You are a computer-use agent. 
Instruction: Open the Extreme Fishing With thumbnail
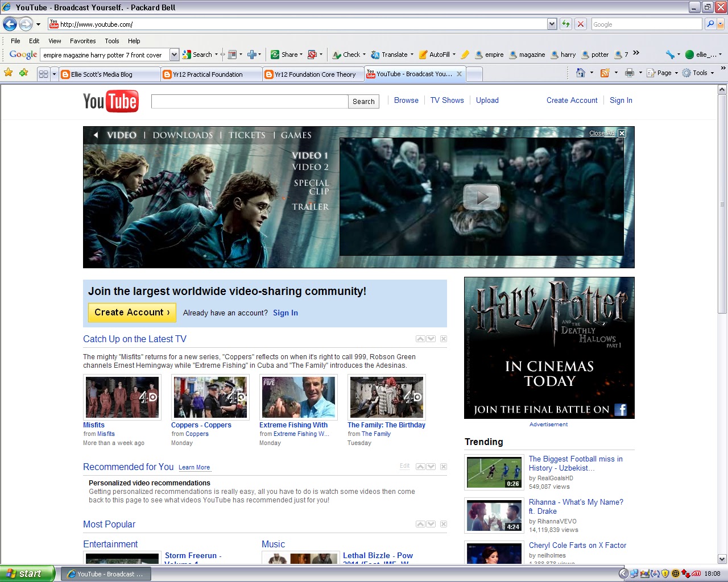click(299, 397)
